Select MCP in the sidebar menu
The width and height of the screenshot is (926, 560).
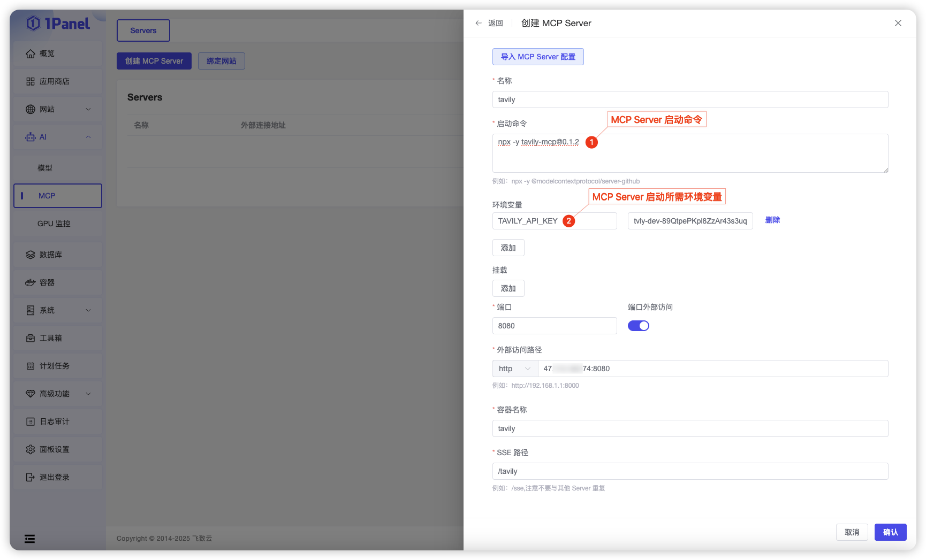(57, 196)
